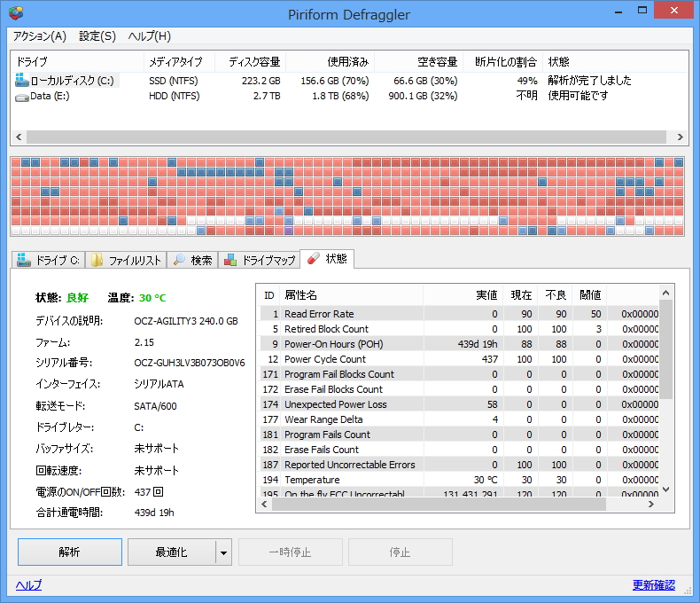Screen dimensions: 700x603
Task: Click the pill icon on 状態 tab
Action: coord(314,258)
